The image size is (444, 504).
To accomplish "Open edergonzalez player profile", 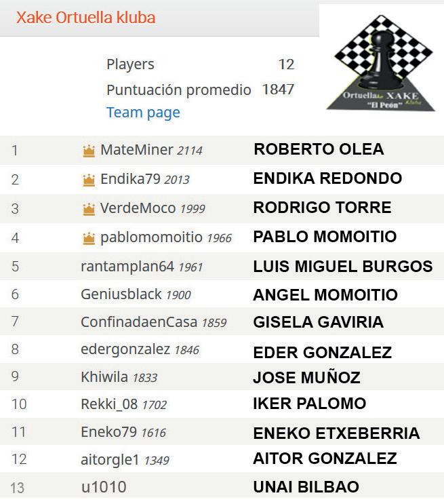I will (x=125, y=350).
